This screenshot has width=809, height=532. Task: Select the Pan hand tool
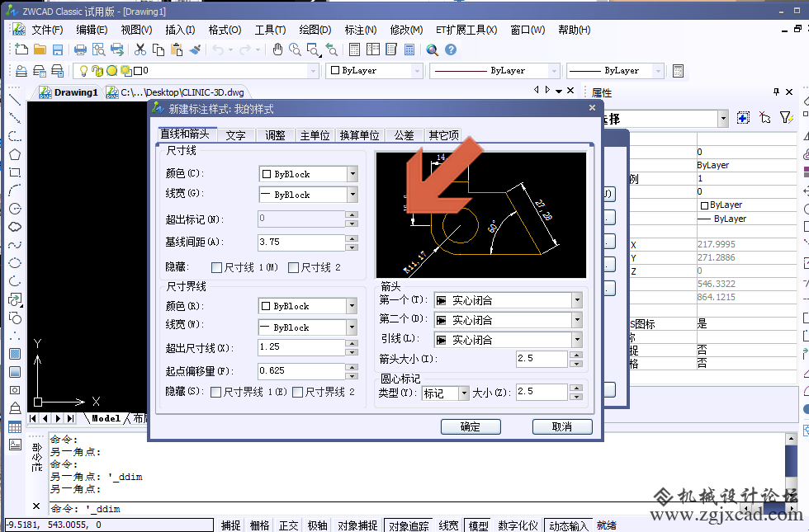click(x=277, y=49)
